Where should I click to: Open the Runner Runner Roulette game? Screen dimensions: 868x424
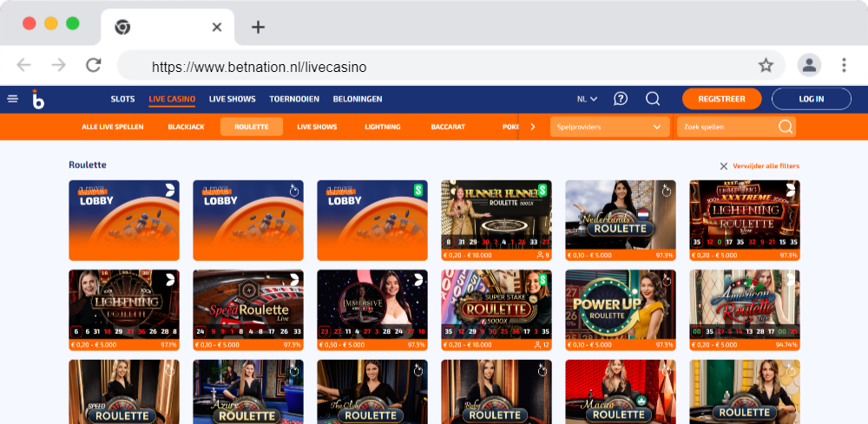pyautogui.click(x=496, y=220)
